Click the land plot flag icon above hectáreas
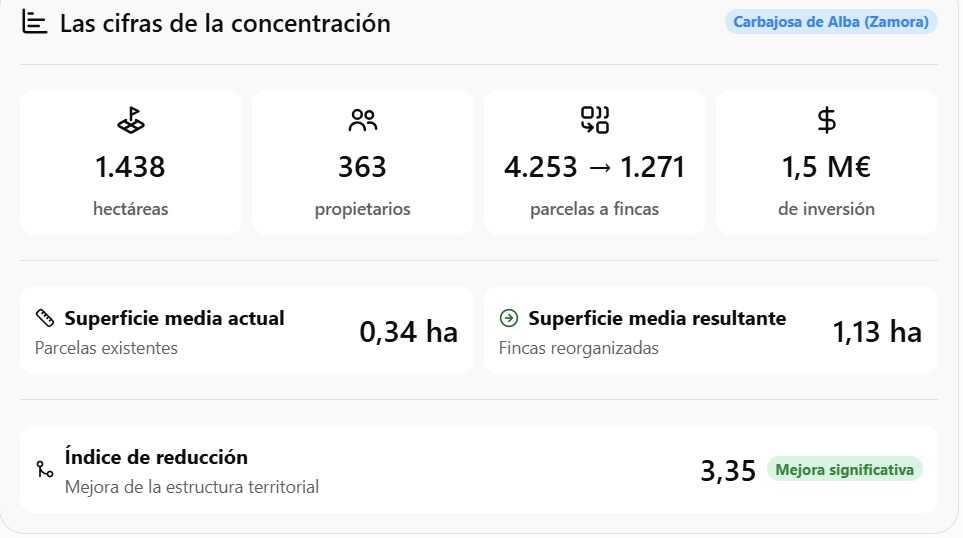 pos(131,120)
